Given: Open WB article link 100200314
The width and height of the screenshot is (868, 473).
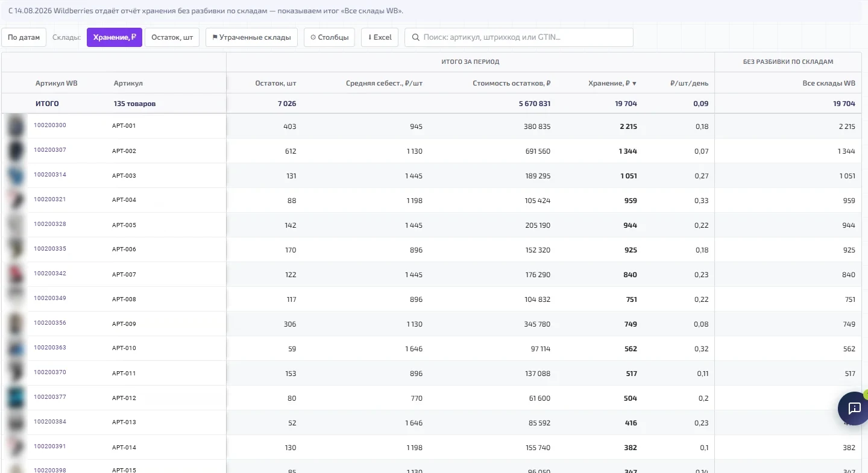Looking at the screenshot, I should [x=50, y=175].
